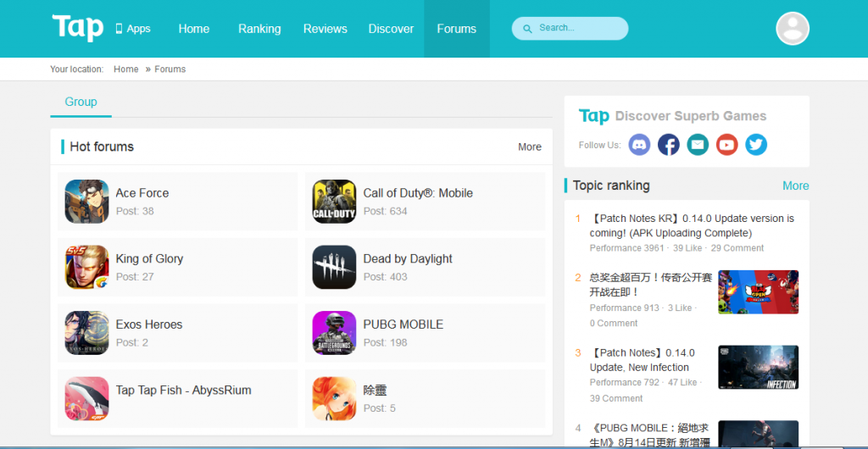
Task: Open the user profile avatar
Action: coord(793,28)
